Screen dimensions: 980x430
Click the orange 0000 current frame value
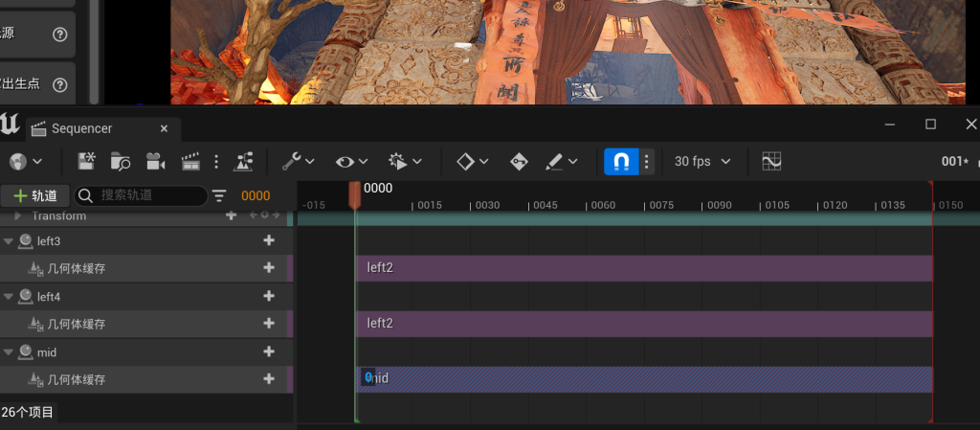point(256,195)
